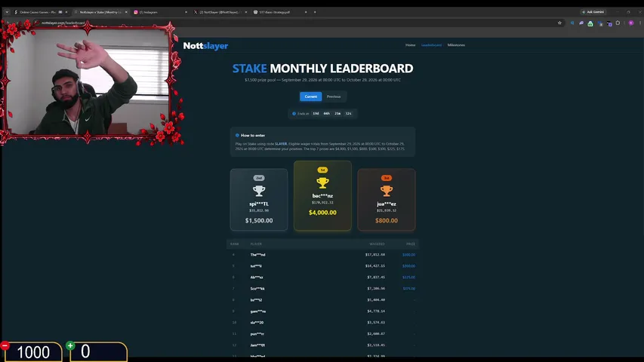Select player sla***20 in row 10

pos(257,323)
